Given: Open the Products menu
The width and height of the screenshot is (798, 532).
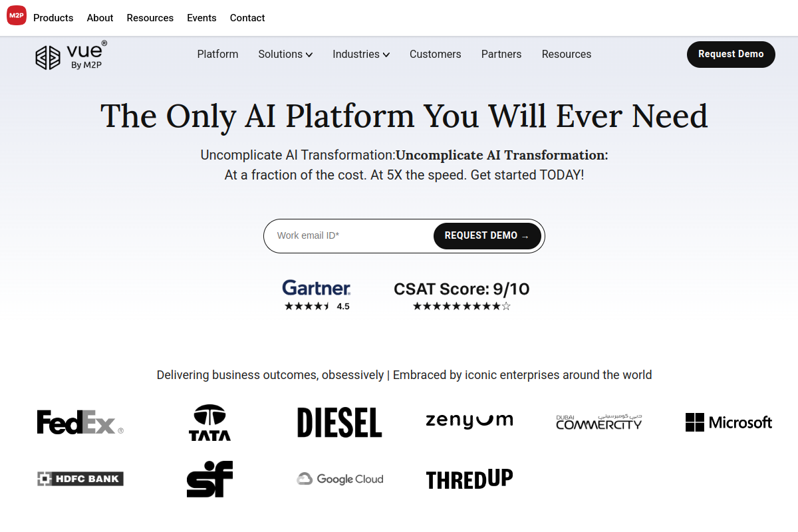Looking at the screenshot, I should click(x=53, y=18).
